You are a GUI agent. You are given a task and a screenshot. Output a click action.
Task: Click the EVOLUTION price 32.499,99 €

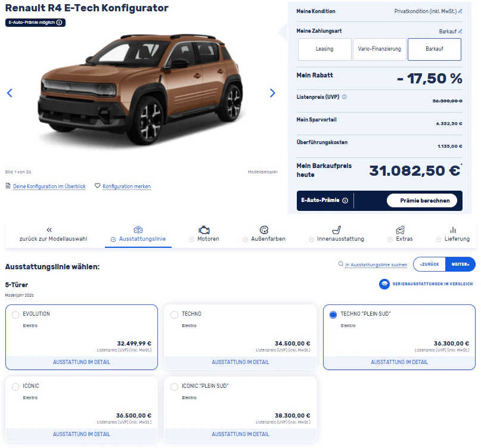click(x=134, y=343)
